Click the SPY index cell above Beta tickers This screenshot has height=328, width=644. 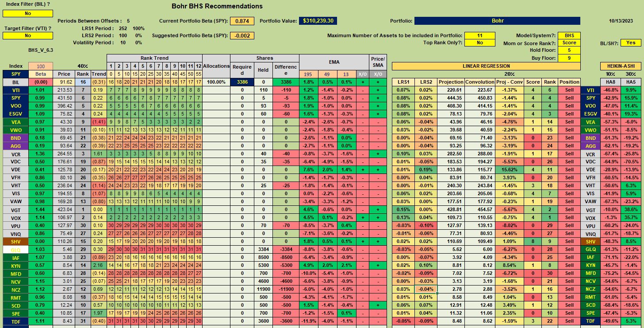(15, 74)
